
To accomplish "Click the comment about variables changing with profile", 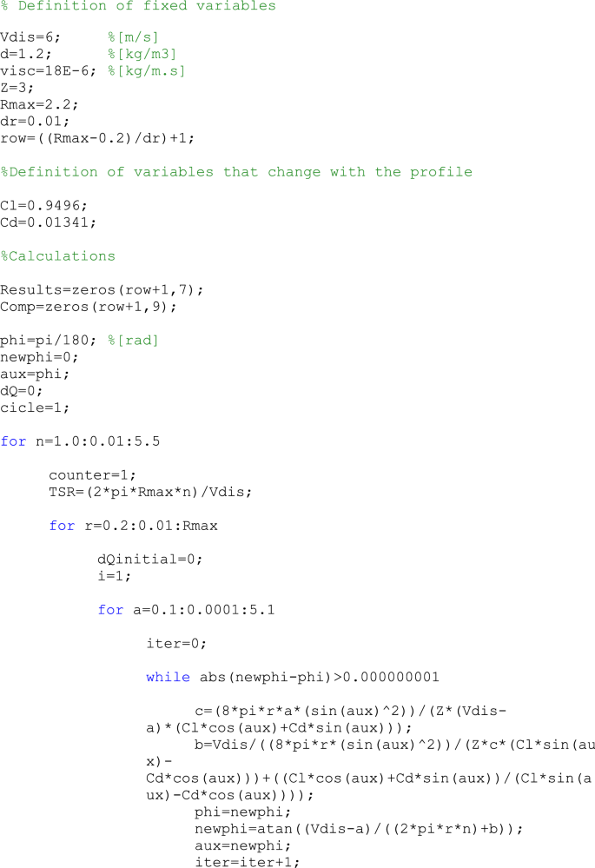I will tap(236, 172).
